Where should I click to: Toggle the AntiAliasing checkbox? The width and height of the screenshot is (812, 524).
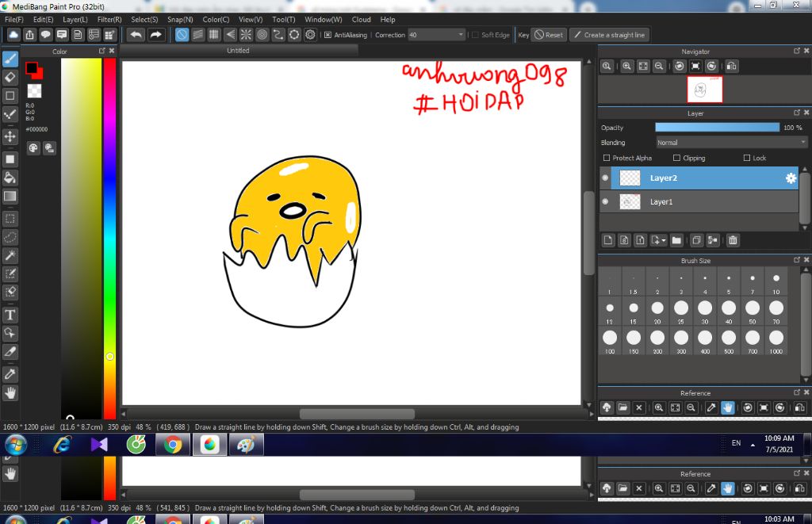327,35
